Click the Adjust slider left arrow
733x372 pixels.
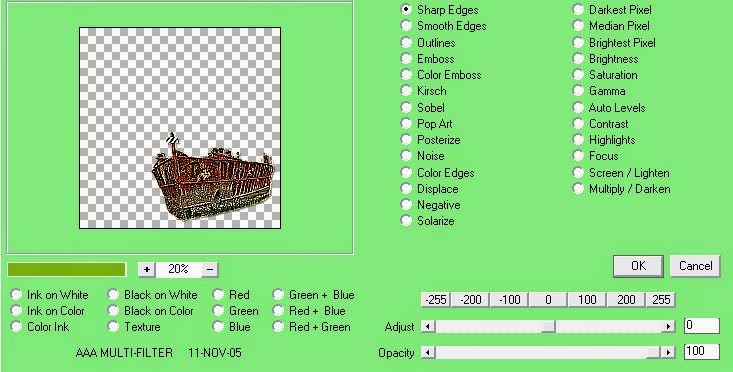pos(428,326)
